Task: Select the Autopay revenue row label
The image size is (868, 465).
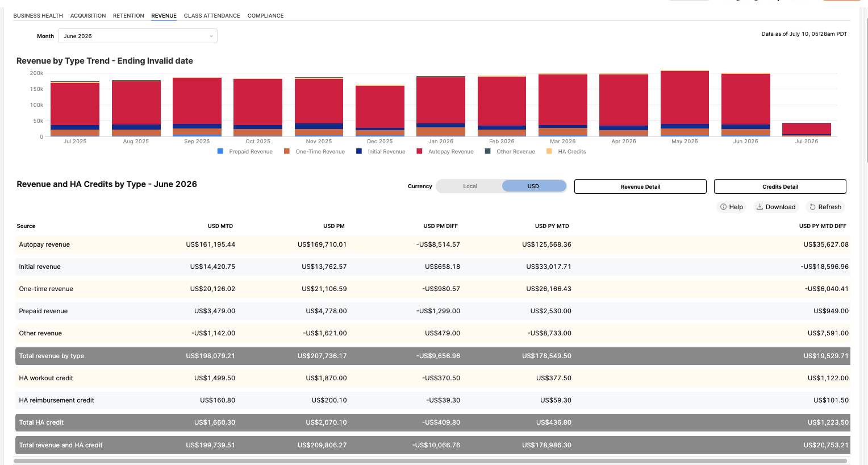Action: coord(44,244)
